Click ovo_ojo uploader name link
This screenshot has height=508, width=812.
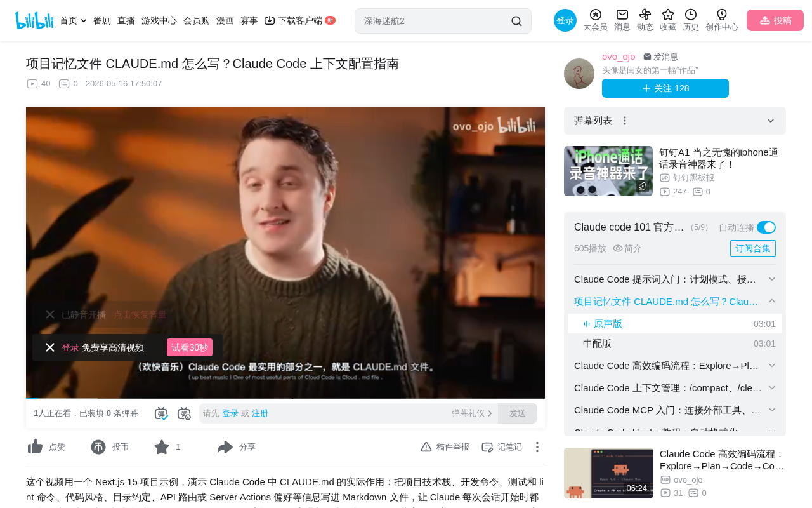click(619, 57)
